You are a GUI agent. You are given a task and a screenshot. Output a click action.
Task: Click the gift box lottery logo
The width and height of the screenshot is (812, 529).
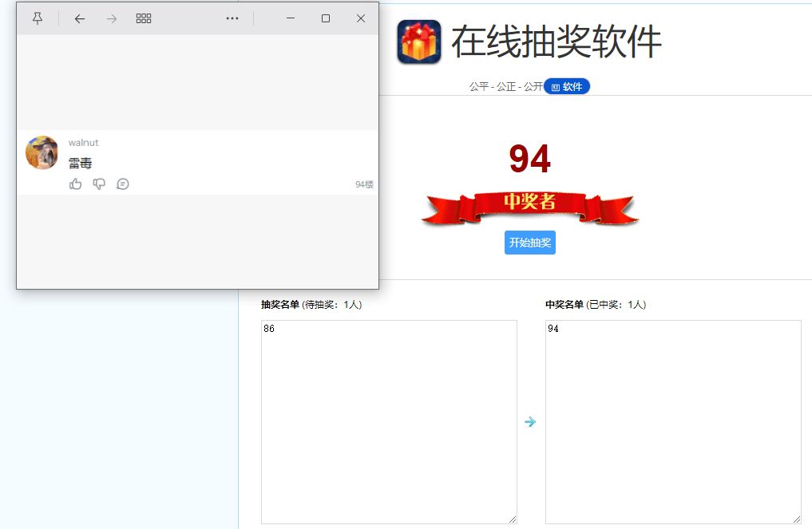(x=419, y=41)
